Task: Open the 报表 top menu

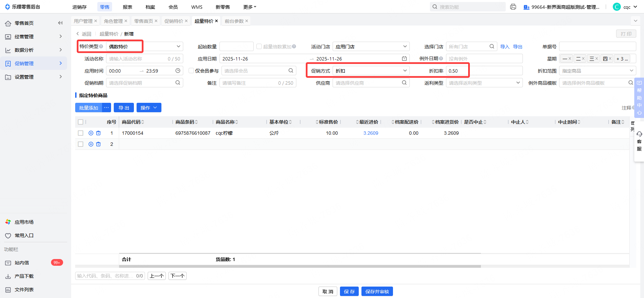Action: click(x=128, y=7)
